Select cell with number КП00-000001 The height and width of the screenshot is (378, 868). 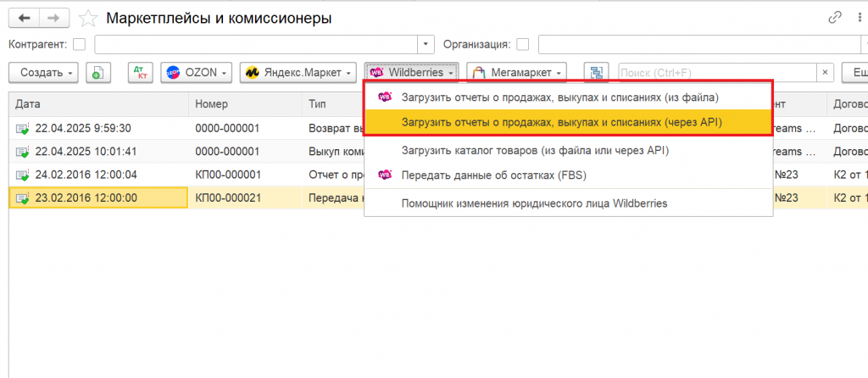point(245,175)
